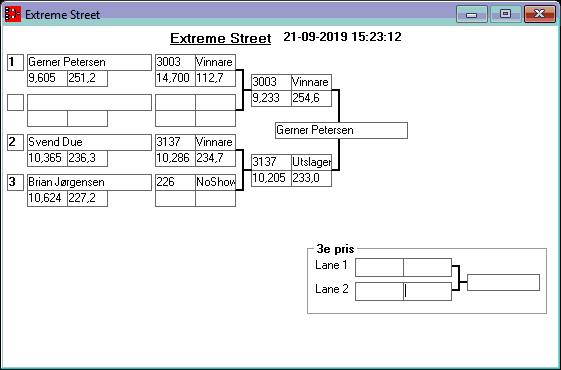This screenshot has width=561, height=370.
Task: Click the Utslagen status cell
Action: point(311,162)
